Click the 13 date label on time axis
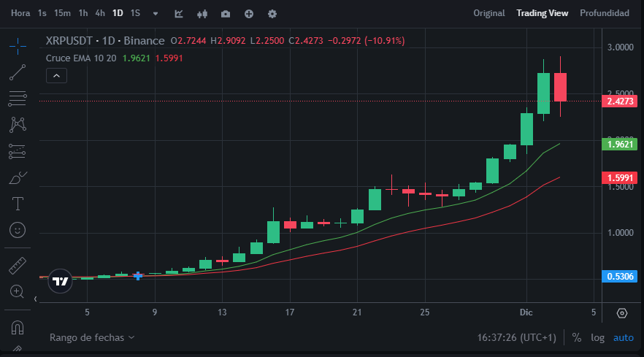The image size is (644, 357). coord(222,312)
